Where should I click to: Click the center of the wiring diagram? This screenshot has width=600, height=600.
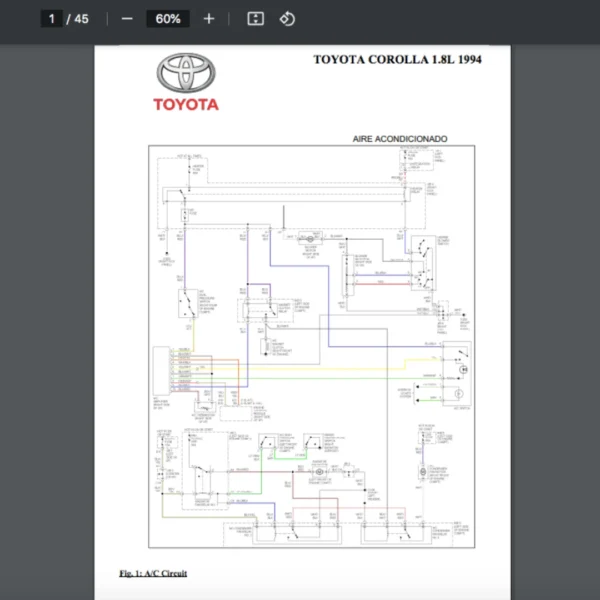(311, 346)
